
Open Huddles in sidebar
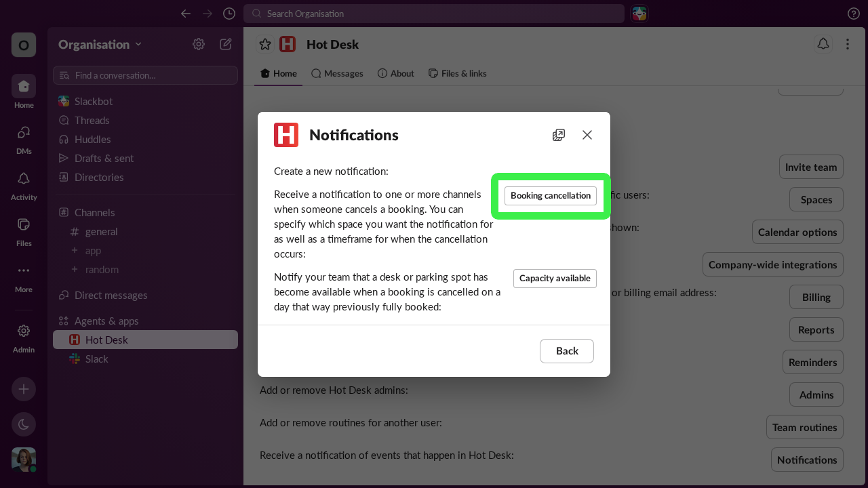click(x=145, y=139)
